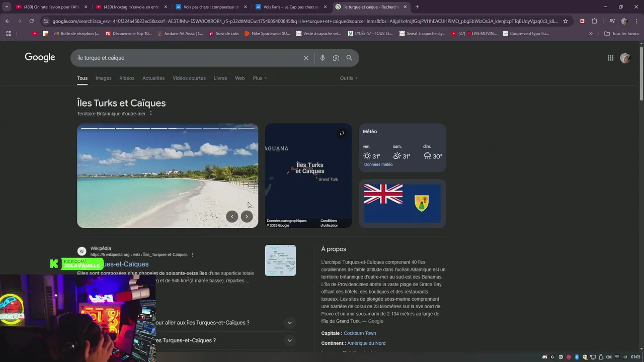Reload the current page

(x=31, y=21)
